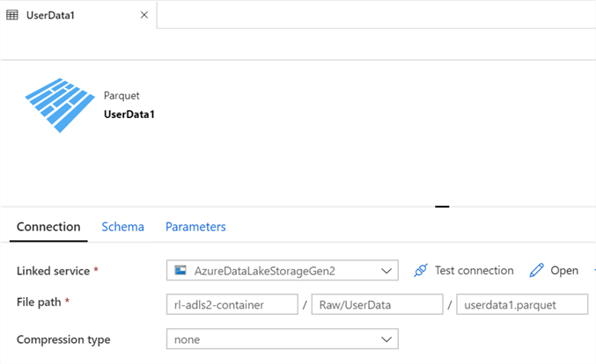Expand the Linked service dropdown arrow
The height and width of the screenshot is (364, 596).
386,271
